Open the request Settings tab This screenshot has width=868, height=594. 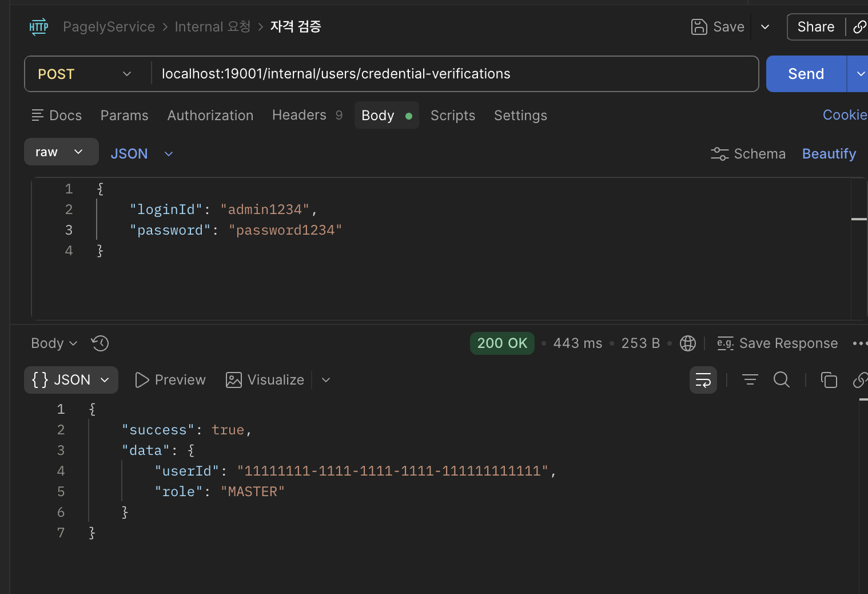520,116
